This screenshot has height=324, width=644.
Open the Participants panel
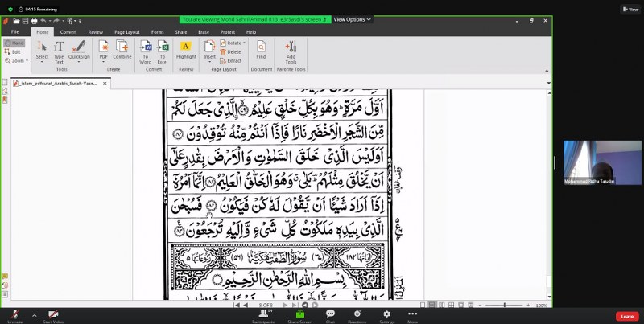point(263,316)
